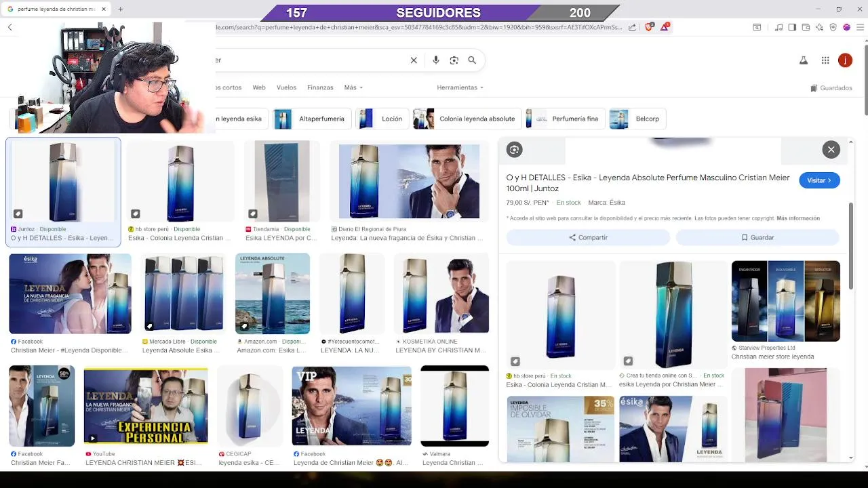Open the Brave Rewards triangle icon

pos(665,27)
